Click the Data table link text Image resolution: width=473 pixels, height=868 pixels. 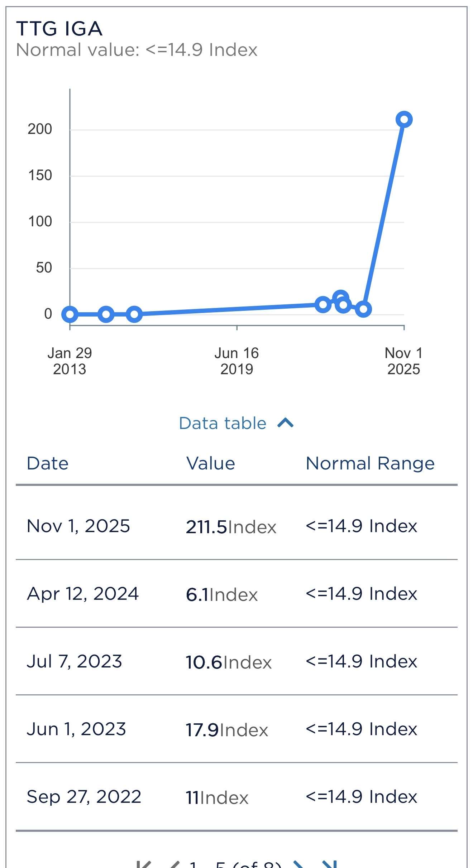pyautogui.click(x=223, y=423)
